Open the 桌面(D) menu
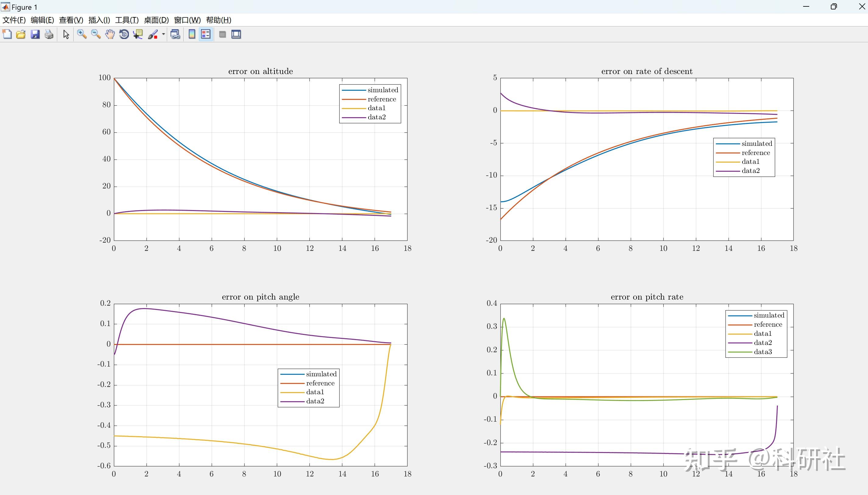The image size is (868, 495). tap(156, 20)
